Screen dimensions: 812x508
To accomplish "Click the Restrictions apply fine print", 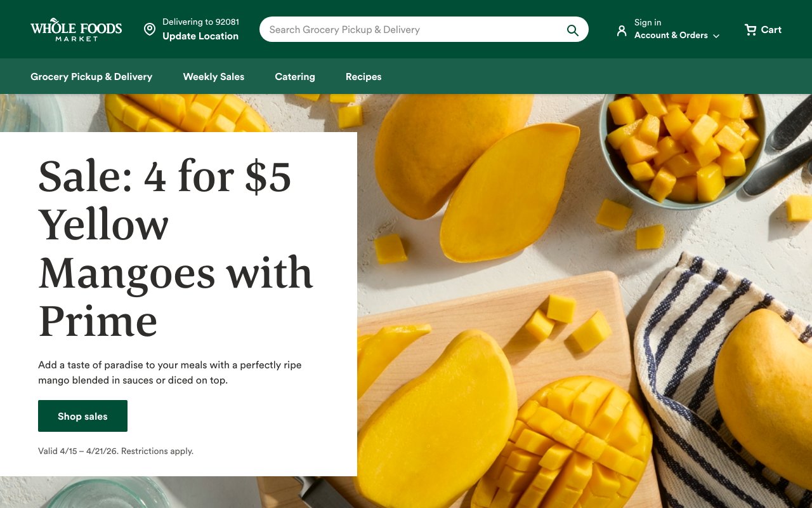I will pos(157,451).
